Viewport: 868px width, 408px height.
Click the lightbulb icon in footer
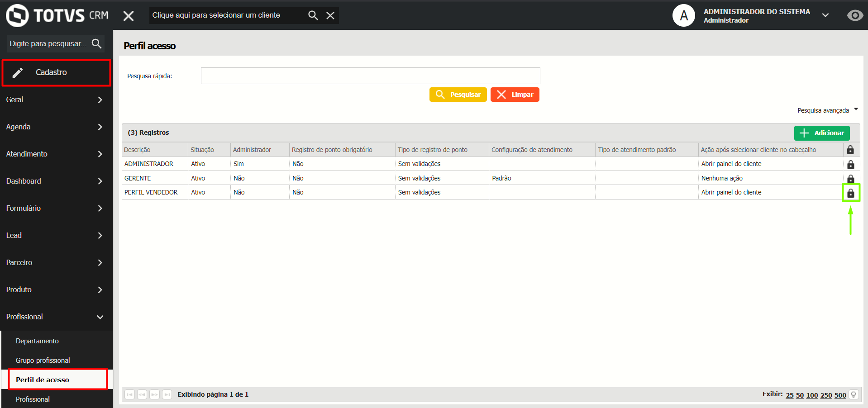(854, 394)
